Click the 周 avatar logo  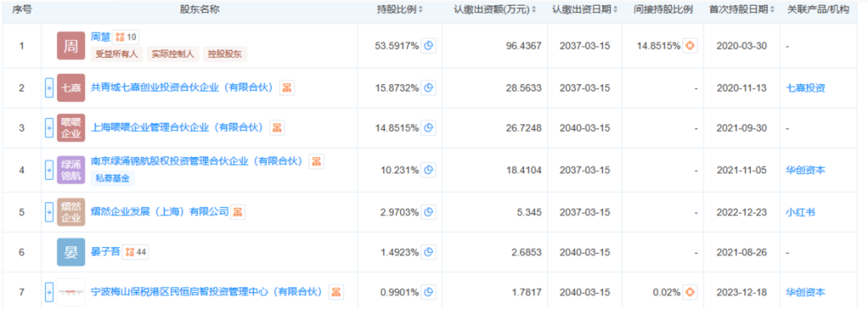[x=71, y=46]
